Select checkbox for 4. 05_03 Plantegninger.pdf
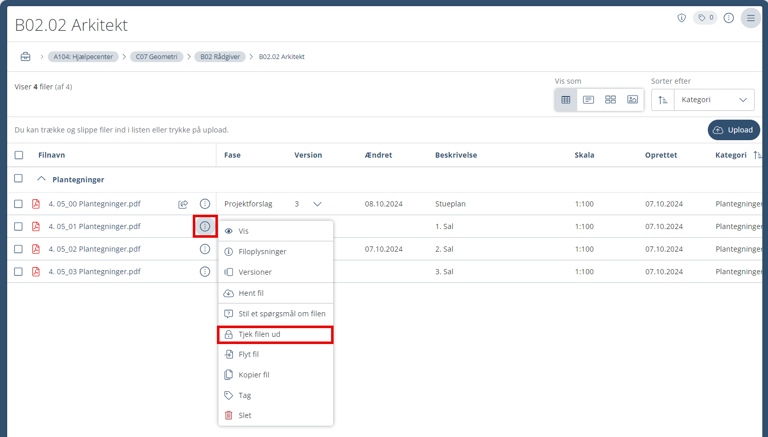The height and width of the screenshot is (437, 768). [x=19, y=271]
